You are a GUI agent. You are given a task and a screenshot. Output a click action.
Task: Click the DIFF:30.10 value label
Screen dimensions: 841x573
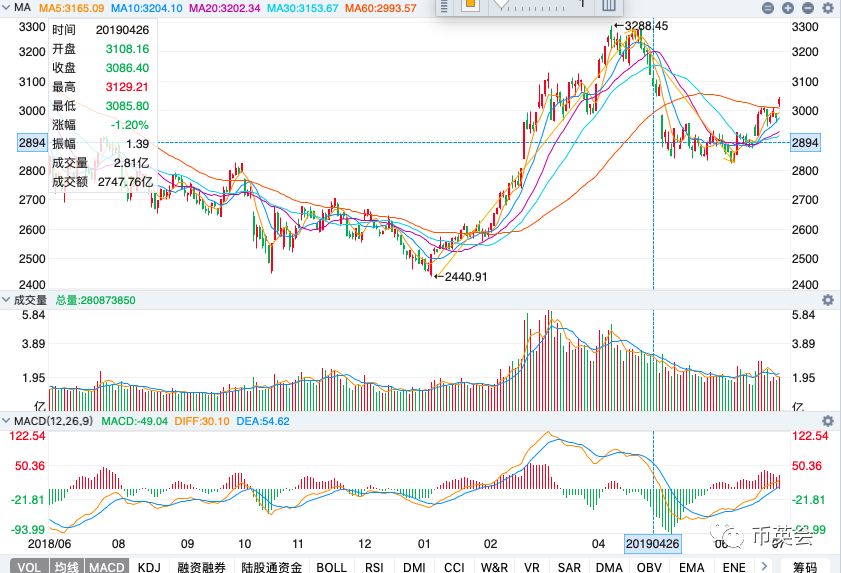click(202, 421)
